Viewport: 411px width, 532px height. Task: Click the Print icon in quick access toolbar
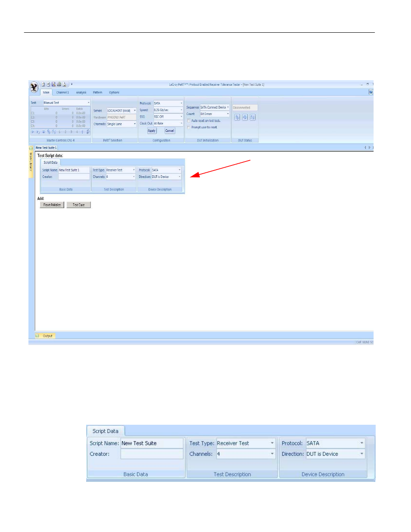[x=59, y=84]
